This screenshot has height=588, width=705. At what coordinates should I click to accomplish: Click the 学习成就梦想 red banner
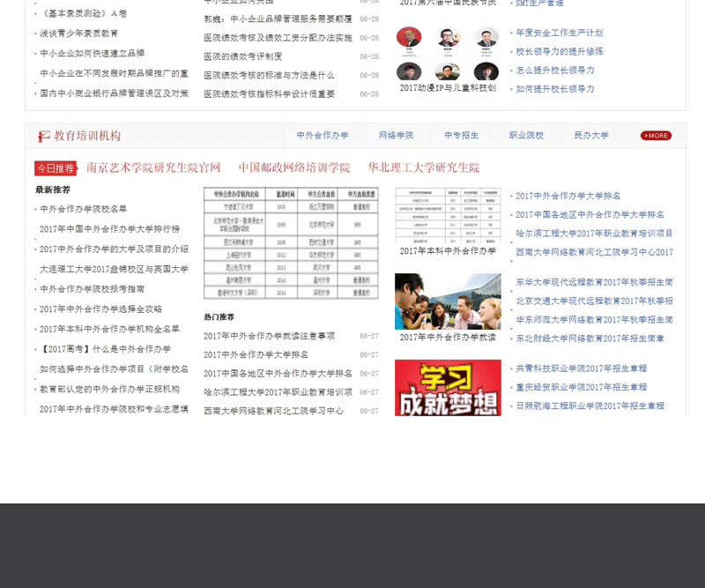(448, 388)
